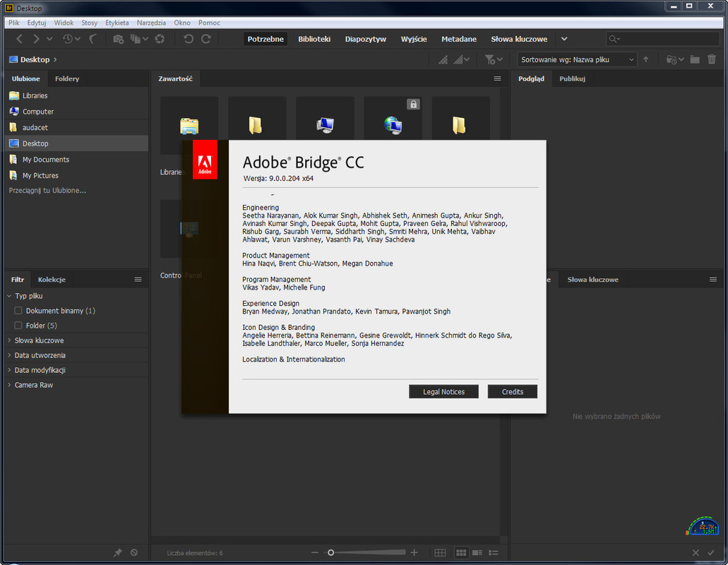This screenshot has width=728, height=565.
Task: Collapse the Typ pliku section
Action: pos(9,296)
